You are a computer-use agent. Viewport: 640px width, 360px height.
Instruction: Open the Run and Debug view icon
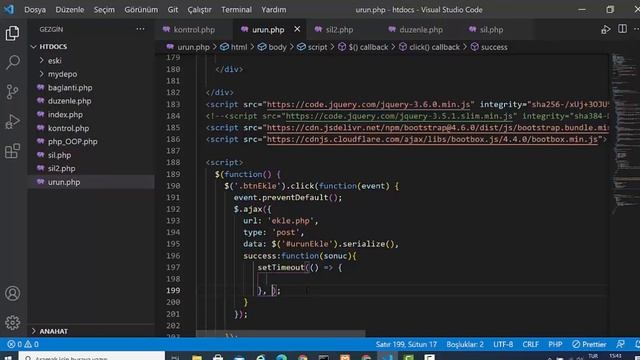tap(12, 121)
